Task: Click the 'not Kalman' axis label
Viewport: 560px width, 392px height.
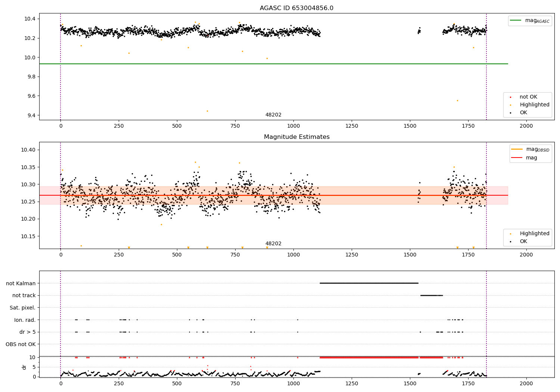Action: [x=21, y=283]
